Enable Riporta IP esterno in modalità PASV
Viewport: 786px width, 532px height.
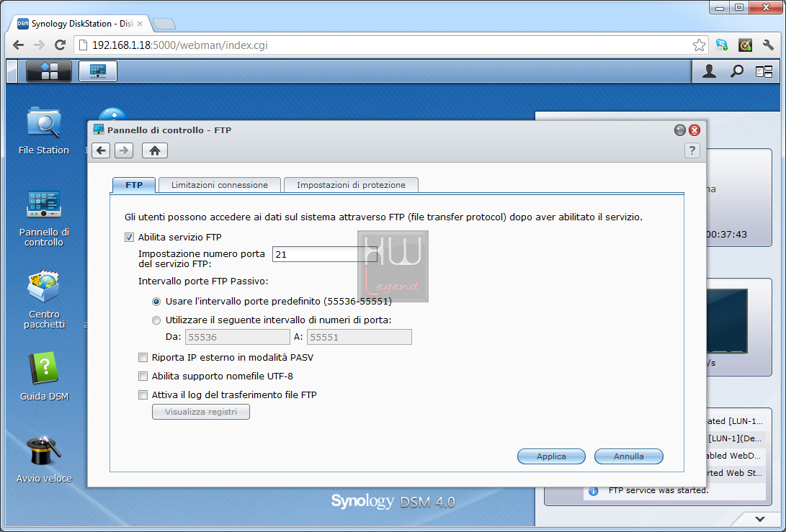[x=143, y=358]
